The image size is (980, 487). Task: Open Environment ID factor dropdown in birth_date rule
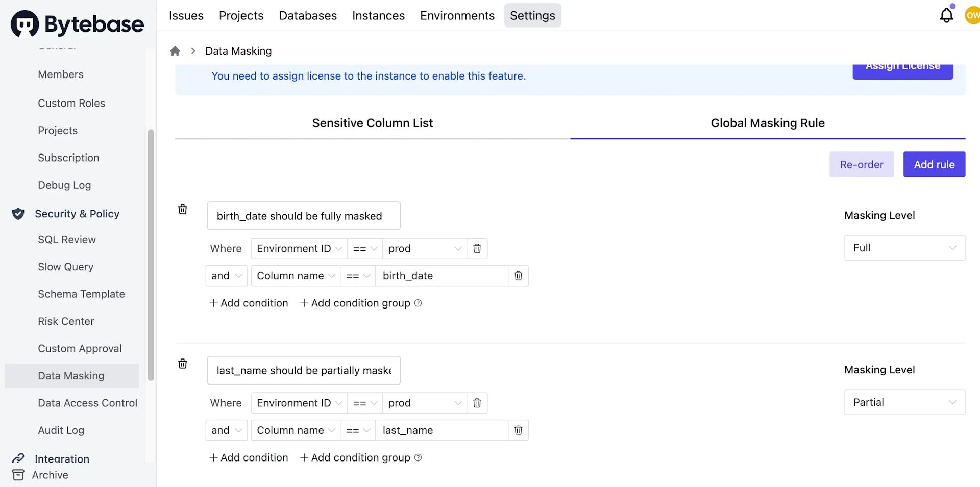(299, 248)
